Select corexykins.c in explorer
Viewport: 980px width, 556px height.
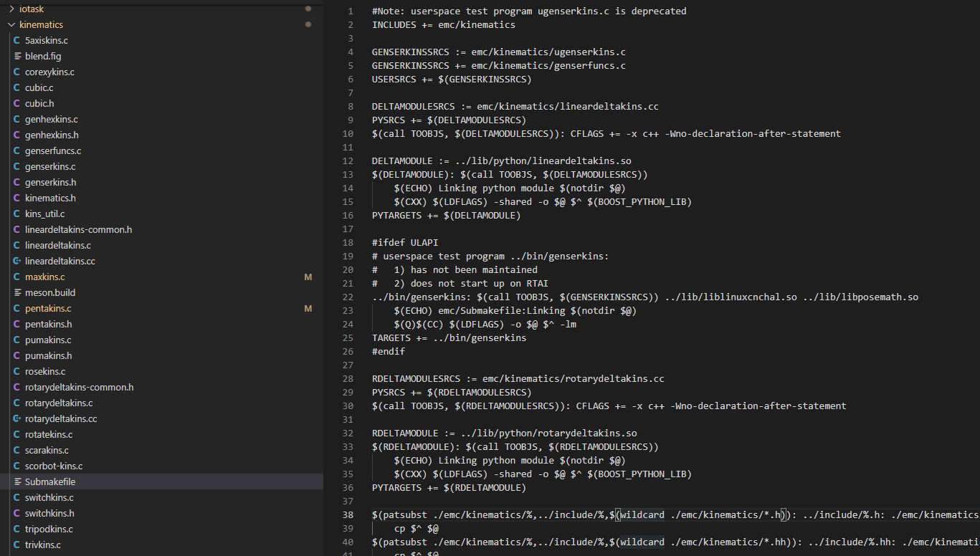49,72
